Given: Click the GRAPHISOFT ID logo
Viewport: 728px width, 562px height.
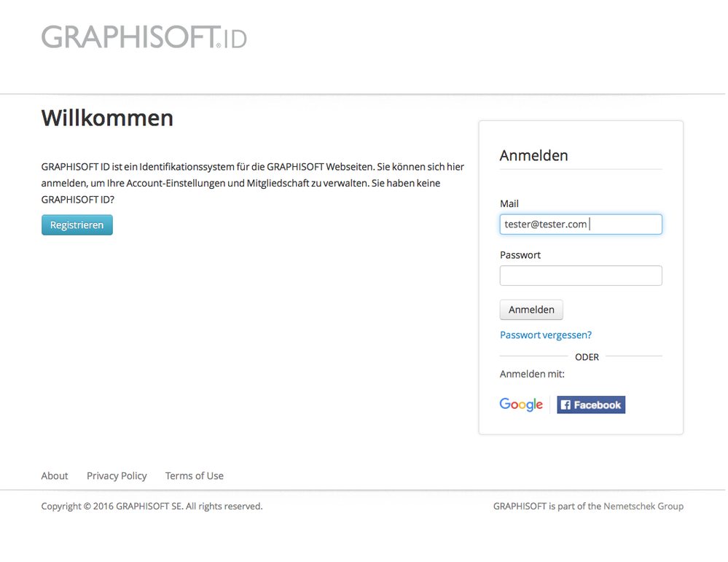Looking at the screenshot, I should coord(144,36).
